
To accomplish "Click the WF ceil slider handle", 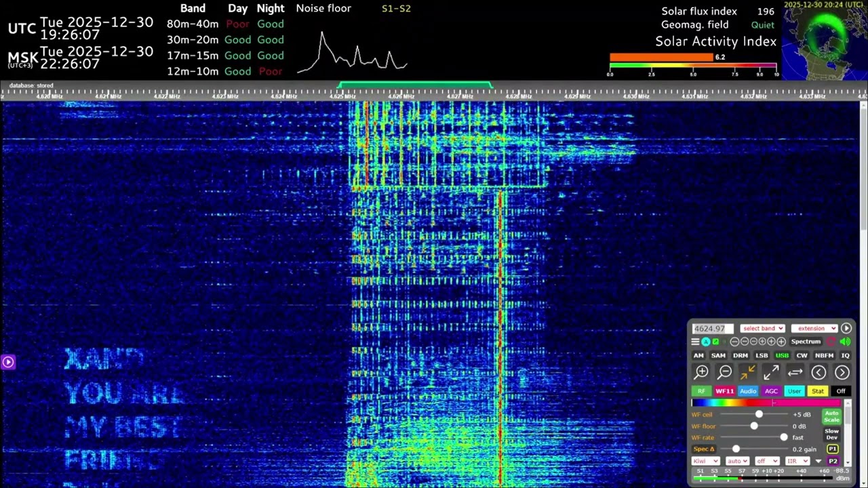I will pyautogui.click(x=759, y=414).
